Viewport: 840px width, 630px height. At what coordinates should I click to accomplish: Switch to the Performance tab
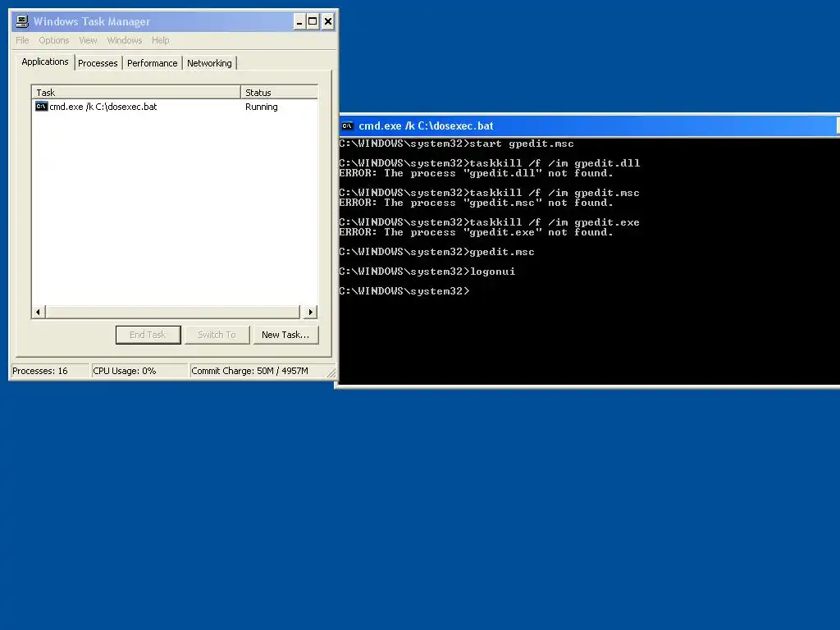click(152, 63)
